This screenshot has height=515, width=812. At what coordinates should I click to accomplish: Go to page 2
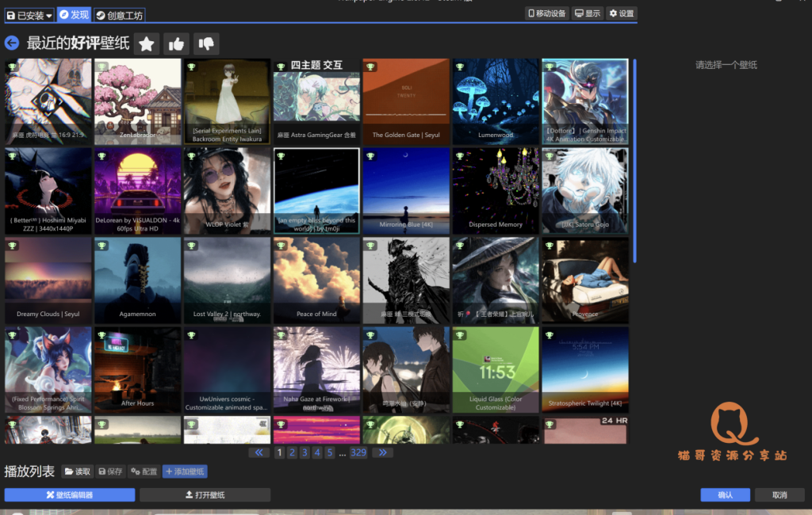coord(292,453)
